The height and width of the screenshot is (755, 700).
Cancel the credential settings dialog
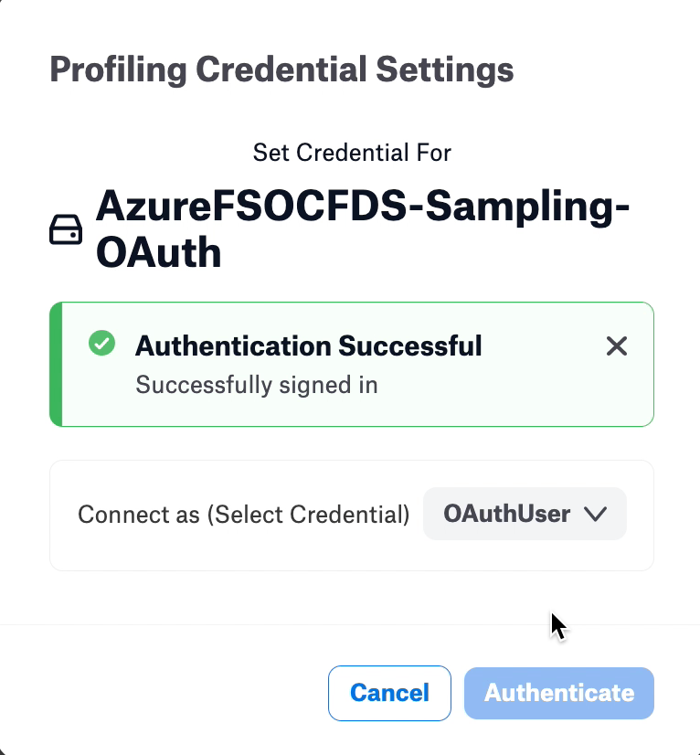point(389,693)
